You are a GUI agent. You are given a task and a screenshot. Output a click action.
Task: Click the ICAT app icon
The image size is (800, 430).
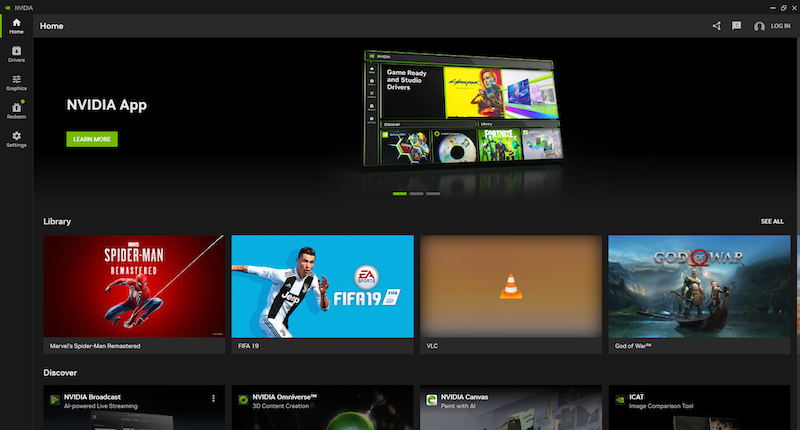[x=620, y=400]
